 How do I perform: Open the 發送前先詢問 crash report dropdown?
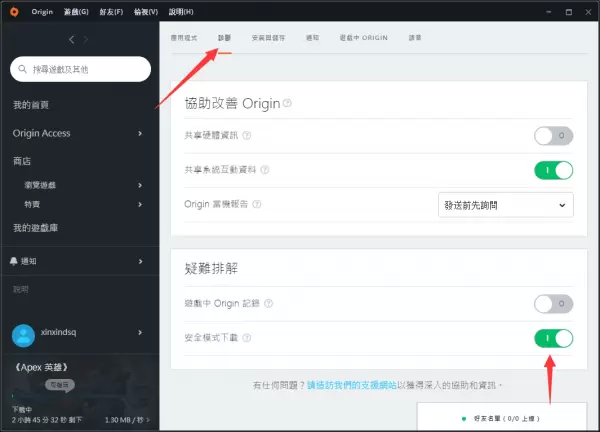505,205
